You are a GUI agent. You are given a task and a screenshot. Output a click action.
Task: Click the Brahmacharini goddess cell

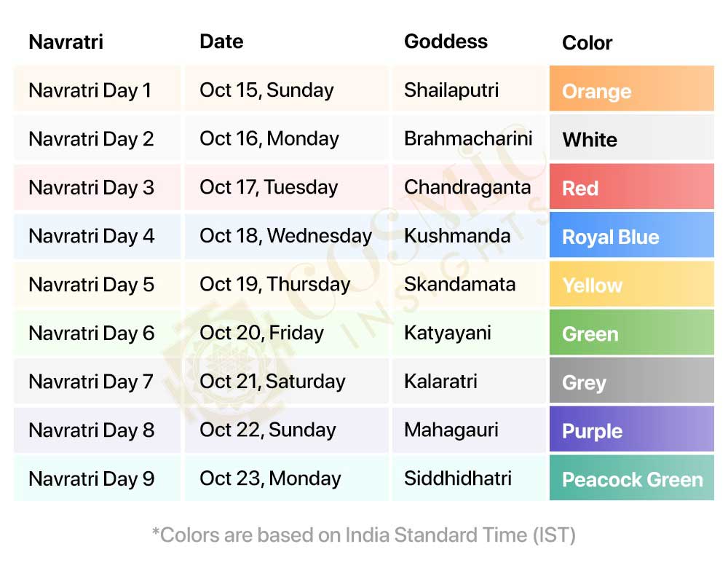pos(470,138)
